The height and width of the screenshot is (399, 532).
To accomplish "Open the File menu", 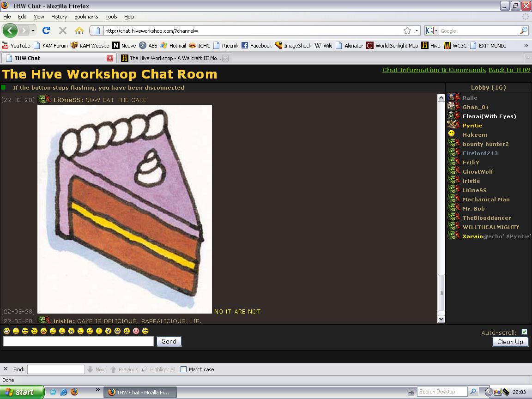I will click(x=7, y=17).
